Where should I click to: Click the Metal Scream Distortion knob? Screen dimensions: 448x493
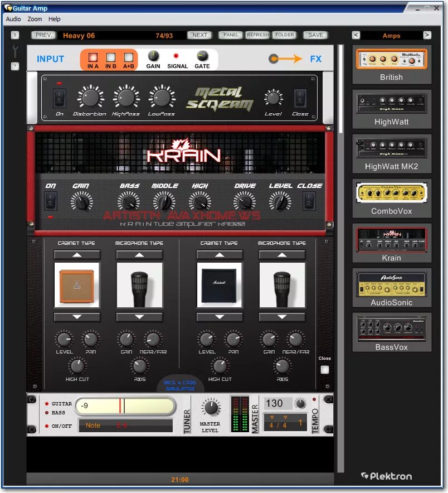point(90,98)
